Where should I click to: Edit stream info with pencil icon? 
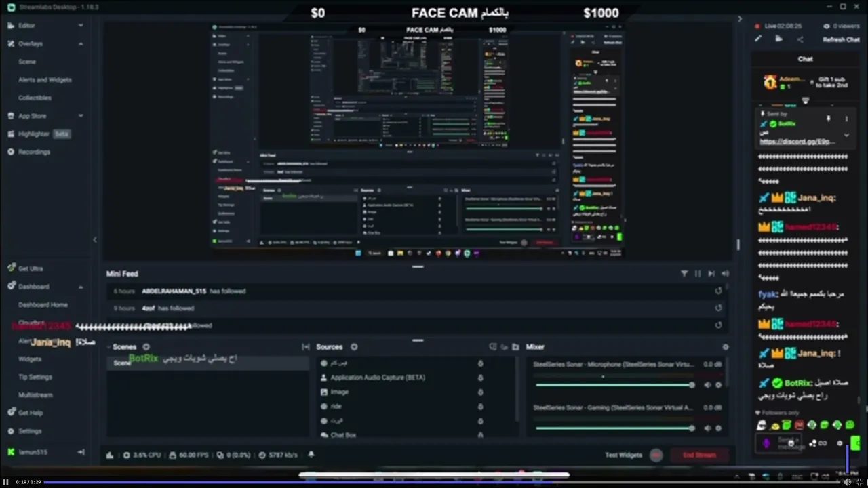[758, 39]
